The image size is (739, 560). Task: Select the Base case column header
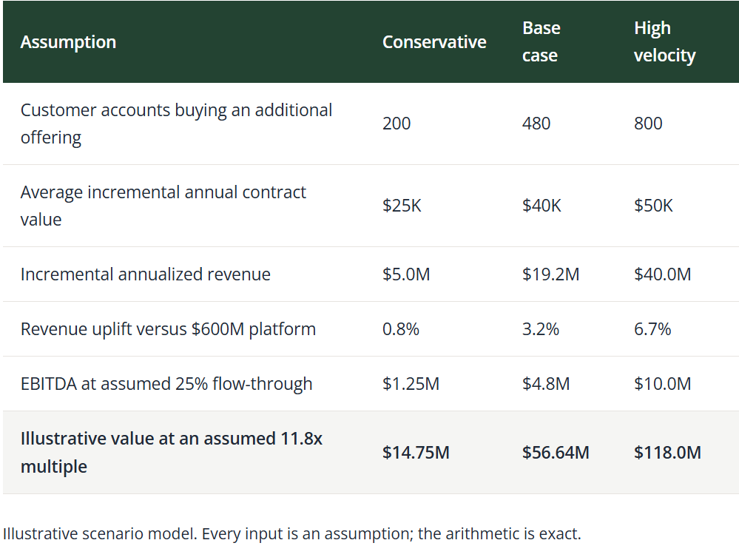click(541, 41)
